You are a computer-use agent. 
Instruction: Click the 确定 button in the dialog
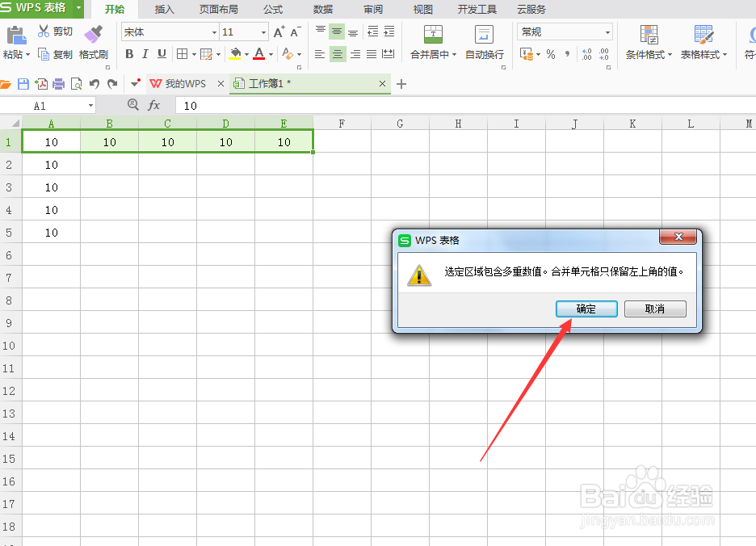coord(586,309)
